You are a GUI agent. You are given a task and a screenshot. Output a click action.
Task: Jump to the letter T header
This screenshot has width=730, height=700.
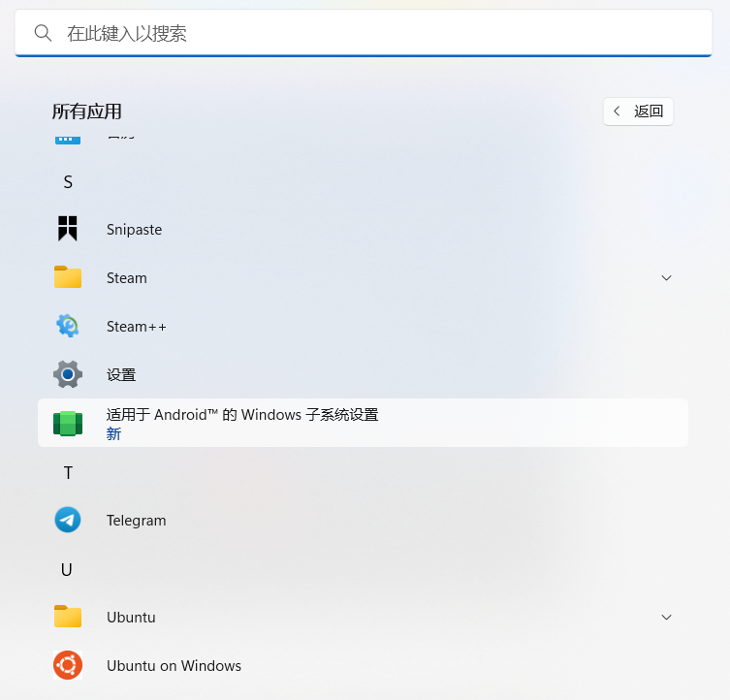tap(68, 473)
